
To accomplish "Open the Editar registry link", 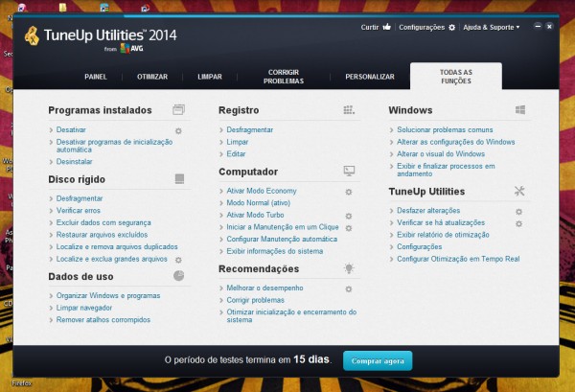I will click(236, 154).
